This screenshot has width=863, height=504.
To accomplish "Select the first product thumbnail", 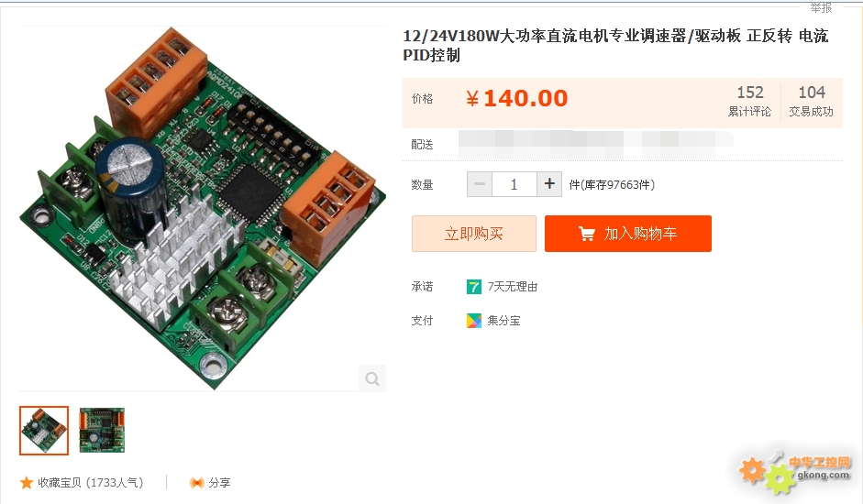I will pyautogui.click(x=44, y=431).
